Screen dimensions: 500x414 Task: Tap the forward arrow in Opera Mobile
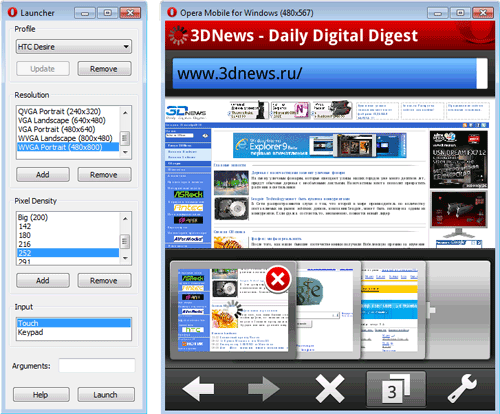[264, 388]
